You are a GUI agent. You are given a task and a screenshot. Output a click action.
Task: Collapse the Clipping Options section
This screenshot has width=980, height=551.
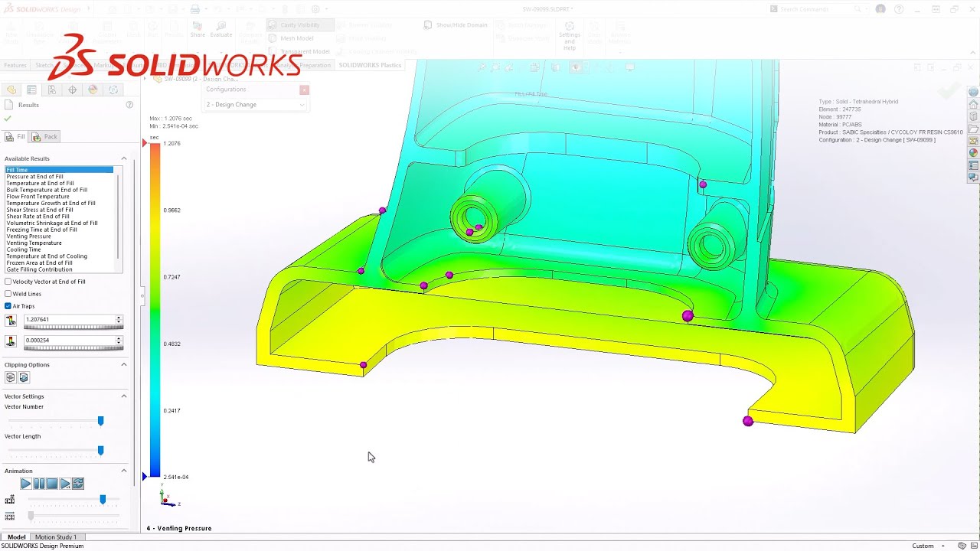pyautogui.click(x=123, y=364)
